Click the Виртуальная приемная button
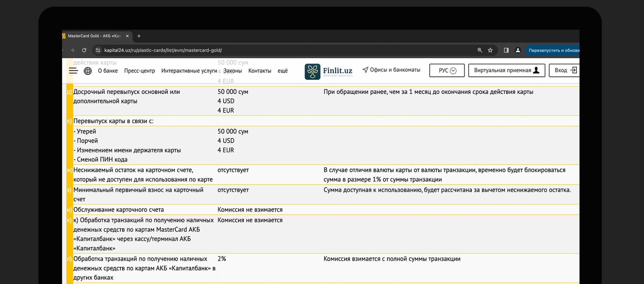 pos(506,70)
